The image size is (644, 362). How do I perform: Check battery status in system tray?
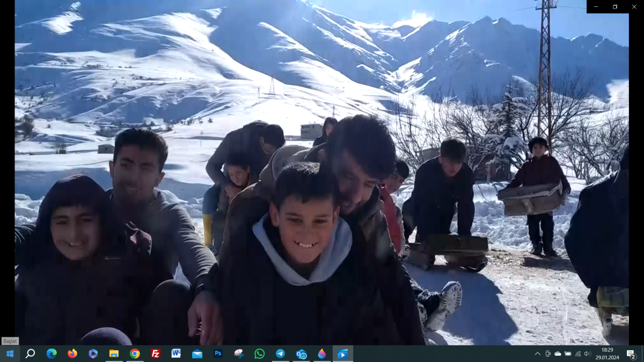click(x=568, y=353)
